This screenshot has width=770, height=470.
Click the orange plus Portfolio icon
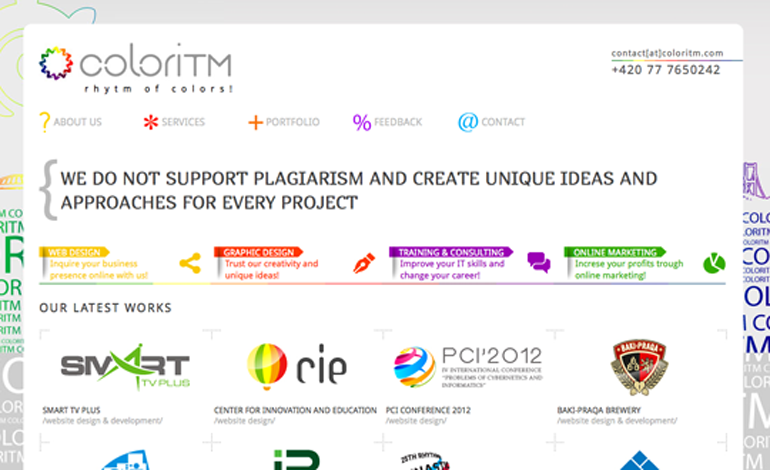coord(255,122)
